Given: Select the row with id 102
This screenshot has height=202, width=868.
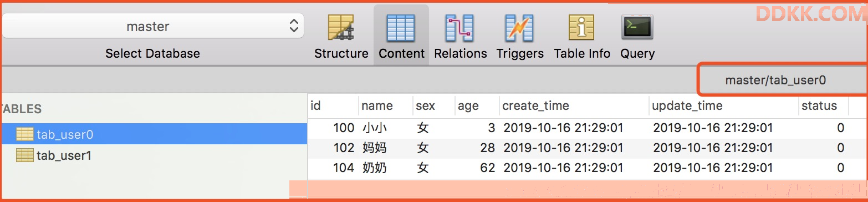Looking at the screenshot, I should (578, 148).
